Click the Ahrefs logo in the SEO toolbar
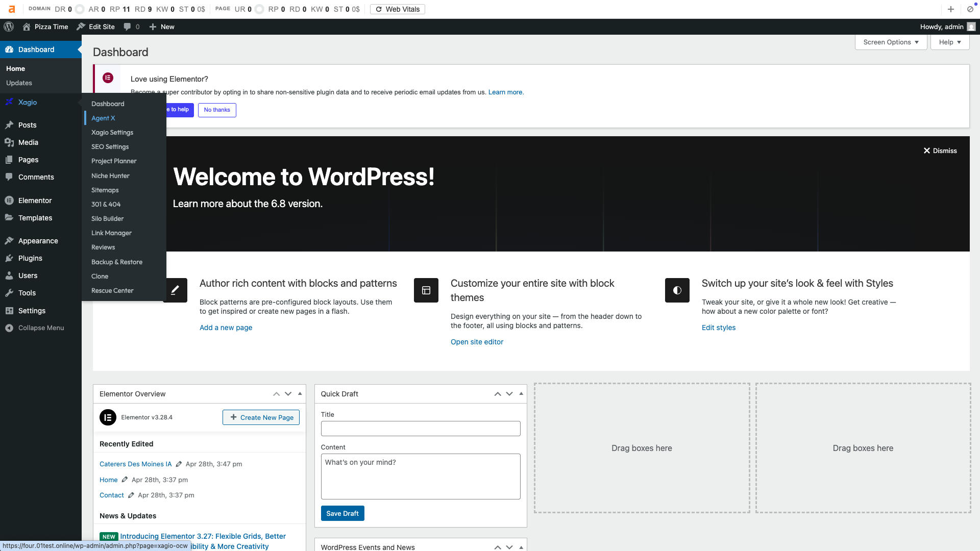Viewport: 980px width, 551px height. (11, 9)
